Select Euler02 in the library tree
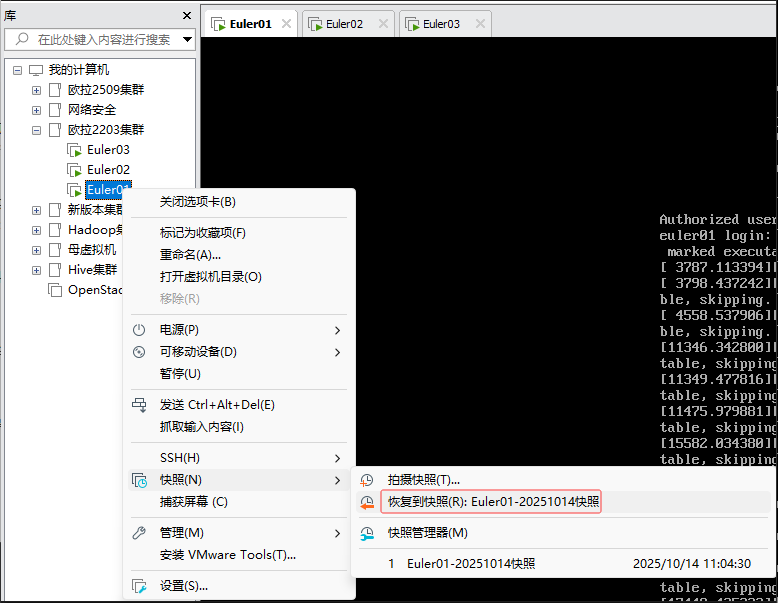Screen dimensions: 778x603 108,170
